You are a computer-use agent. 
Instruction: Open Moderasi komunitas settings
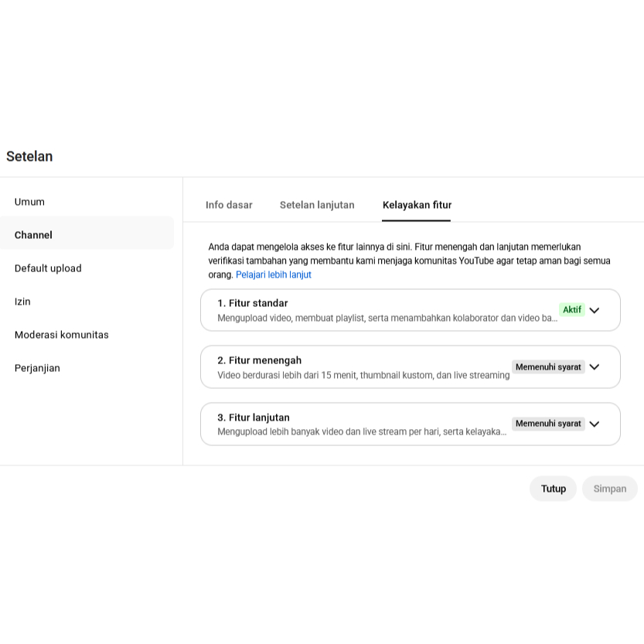[x=62, y=335]
